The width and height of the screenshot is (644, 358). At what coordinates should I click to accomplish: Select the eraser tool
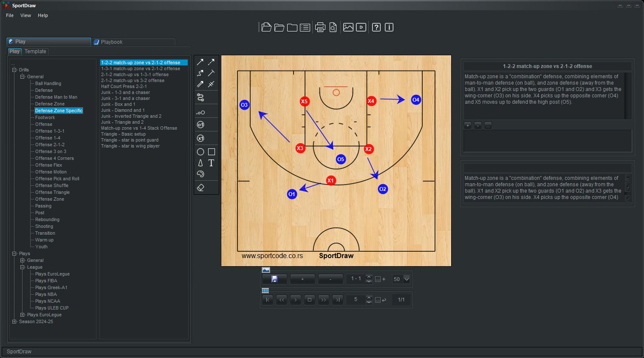(x=201, y=188)
